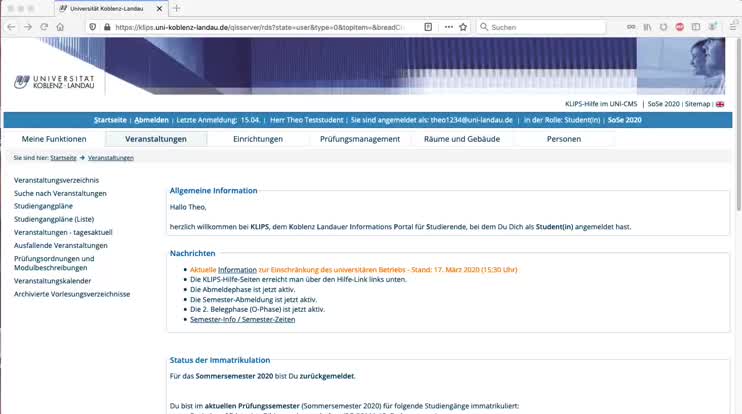Click the browser back arrow
Viewport: 742px width, 414px height.
pyautogui.click(x=11, y=27)
